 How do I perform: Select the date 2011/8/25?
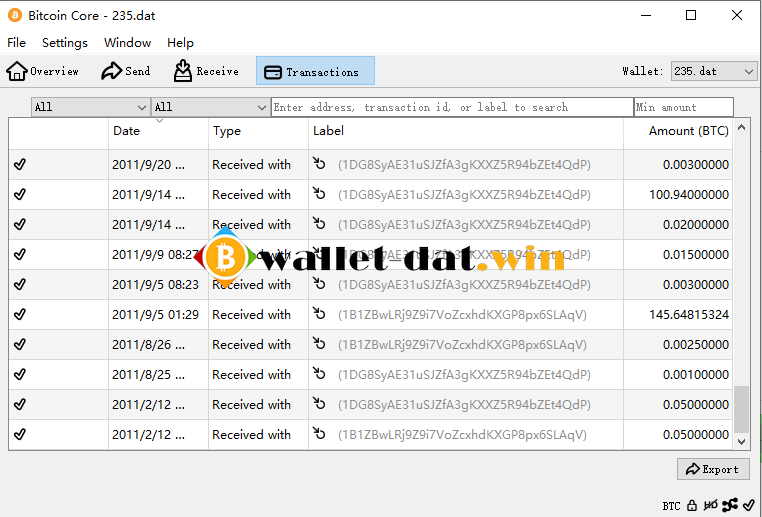[x=148, y=375]
